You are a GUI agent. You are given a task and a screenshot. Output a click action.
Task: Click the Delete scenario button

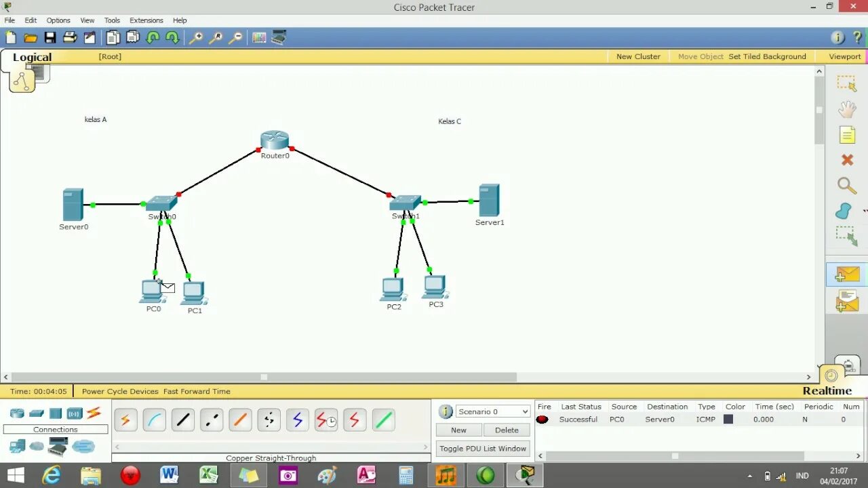507,430
